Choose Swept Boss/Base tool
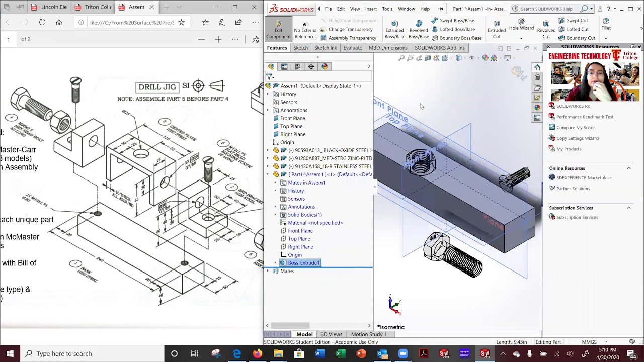The image size is (644, 362). (x=453, y=21)
